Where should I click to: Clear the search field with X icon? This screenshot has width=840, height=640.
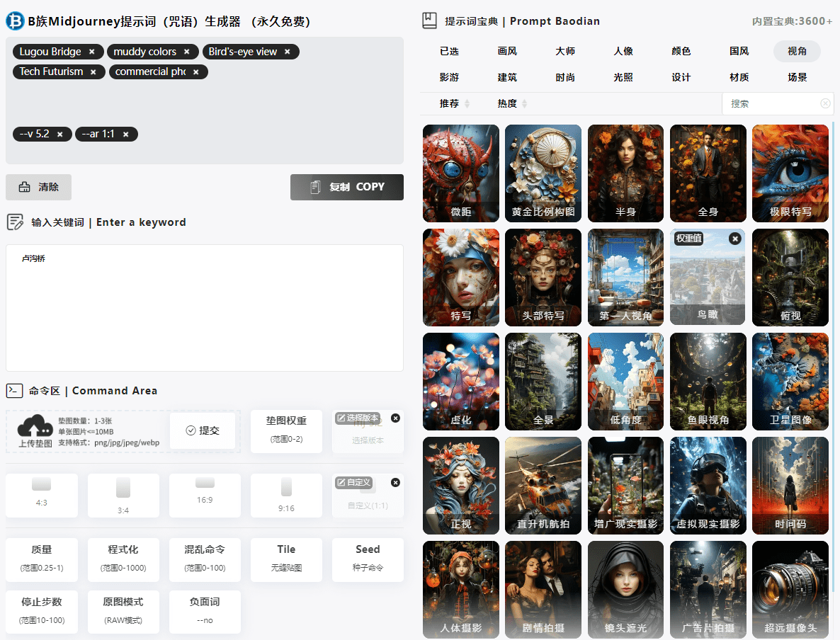[x=825, y=103]
